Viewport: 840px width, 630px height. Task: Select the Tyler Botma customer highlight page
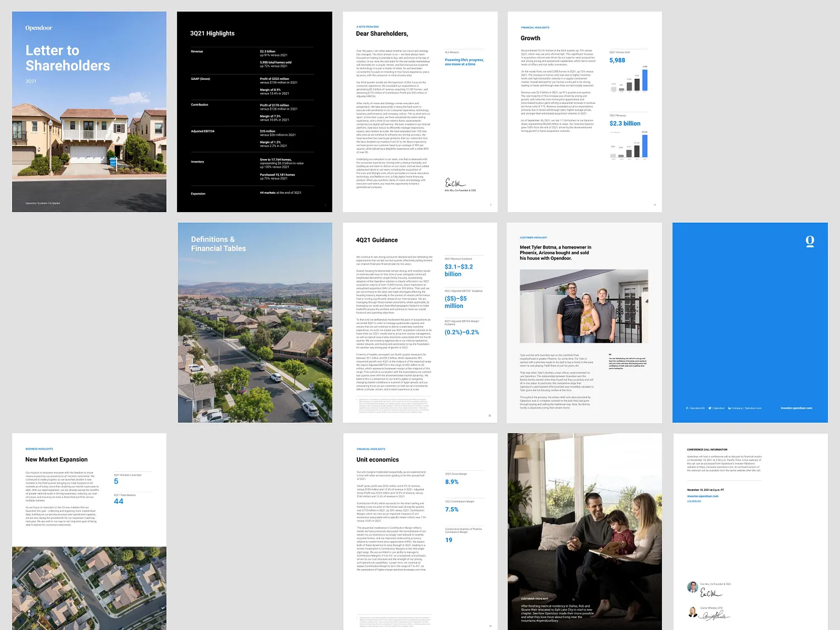click(584, 322)
